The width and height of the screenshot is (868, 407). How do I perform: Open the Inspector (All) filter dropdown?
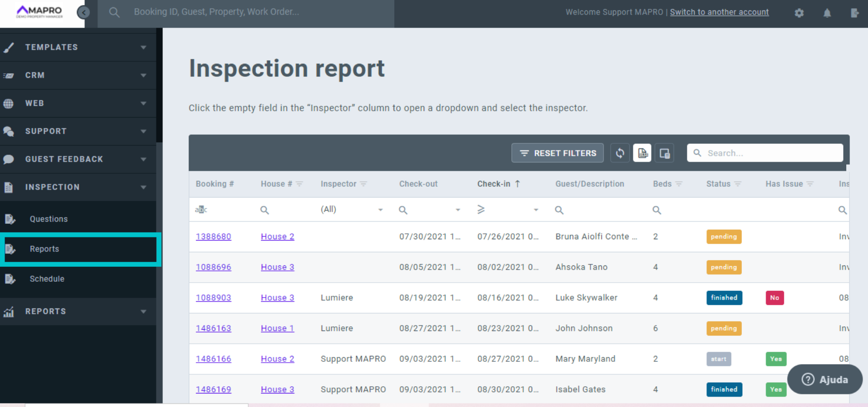pyautogui.click(x=380, y=210)
